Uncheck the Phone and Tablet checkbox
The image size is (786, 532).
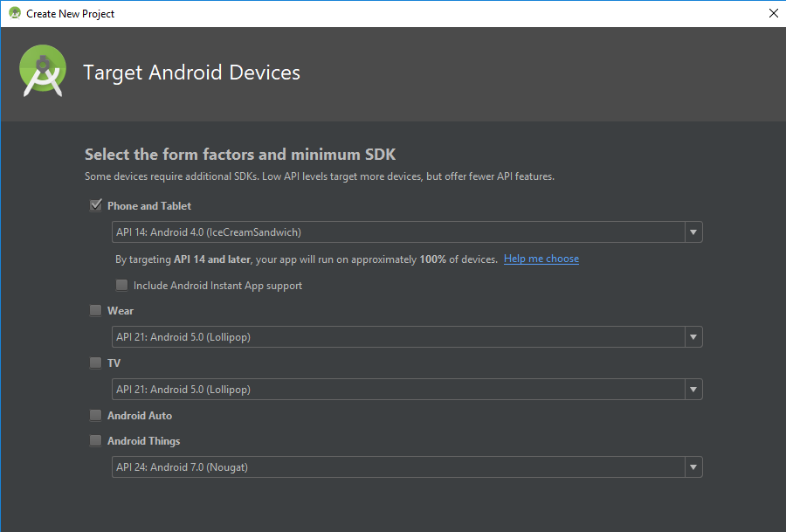[96, 205]
